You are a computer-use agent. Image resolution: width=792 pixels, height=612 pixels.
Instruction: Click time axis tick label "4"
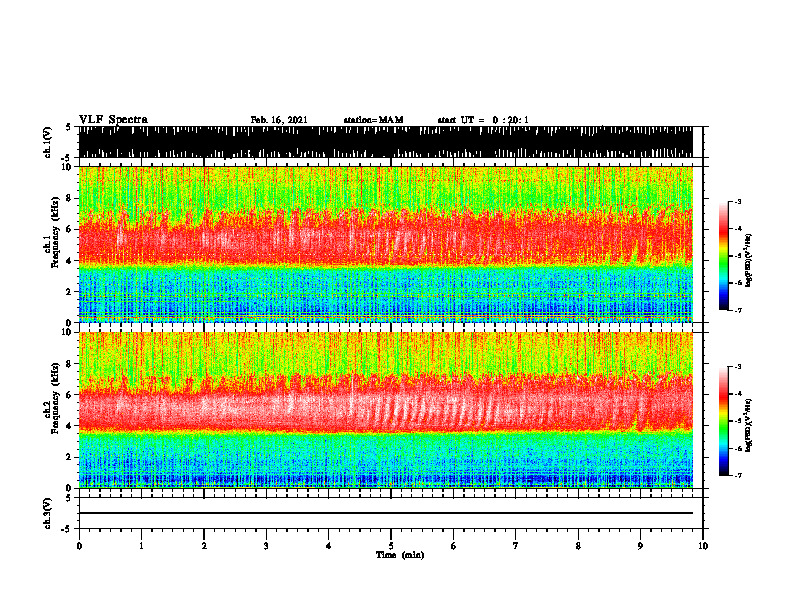(x=329, y=546)
